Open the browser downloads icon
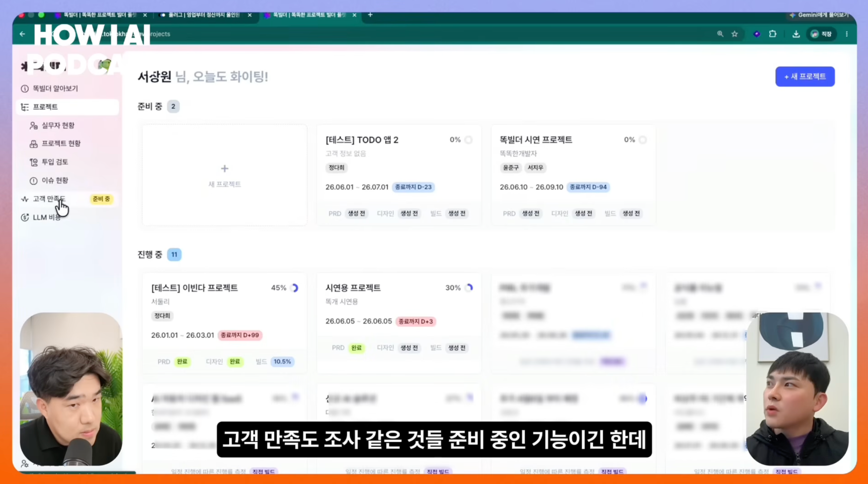Screen dimensions: 868x484 [x=796, y=34]
